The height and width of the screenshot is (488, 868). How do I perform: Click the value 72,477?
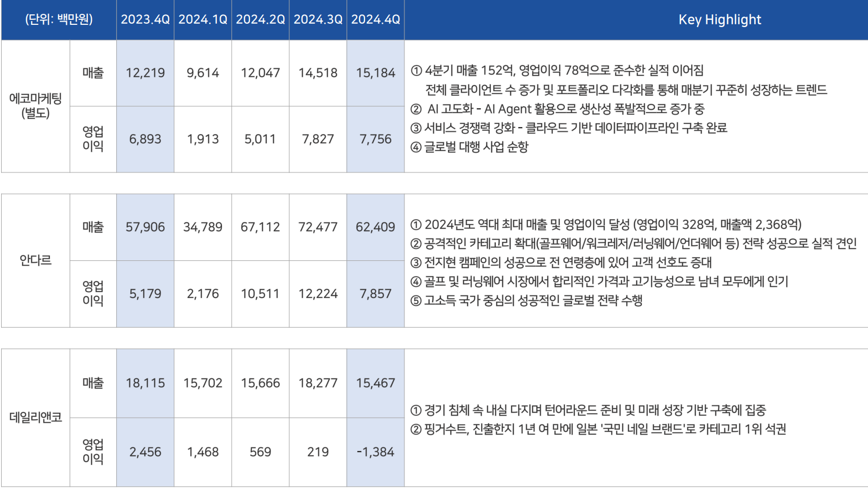318,227
